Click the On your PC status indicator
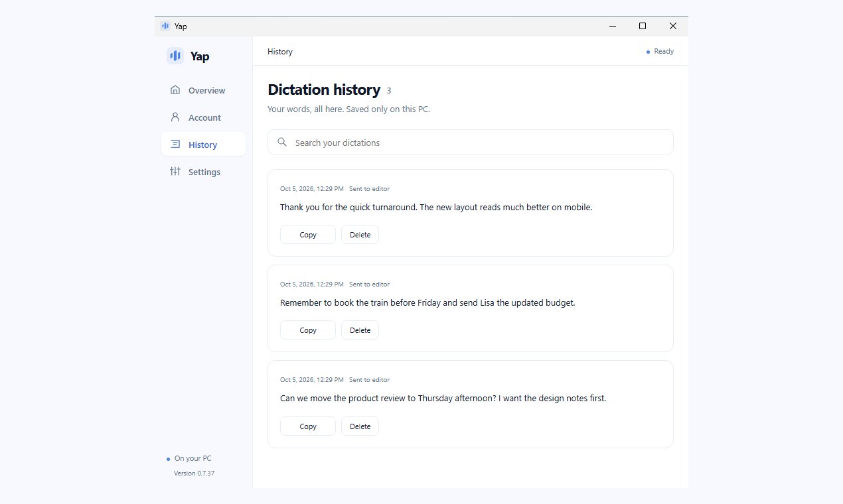 pos(189,459)
